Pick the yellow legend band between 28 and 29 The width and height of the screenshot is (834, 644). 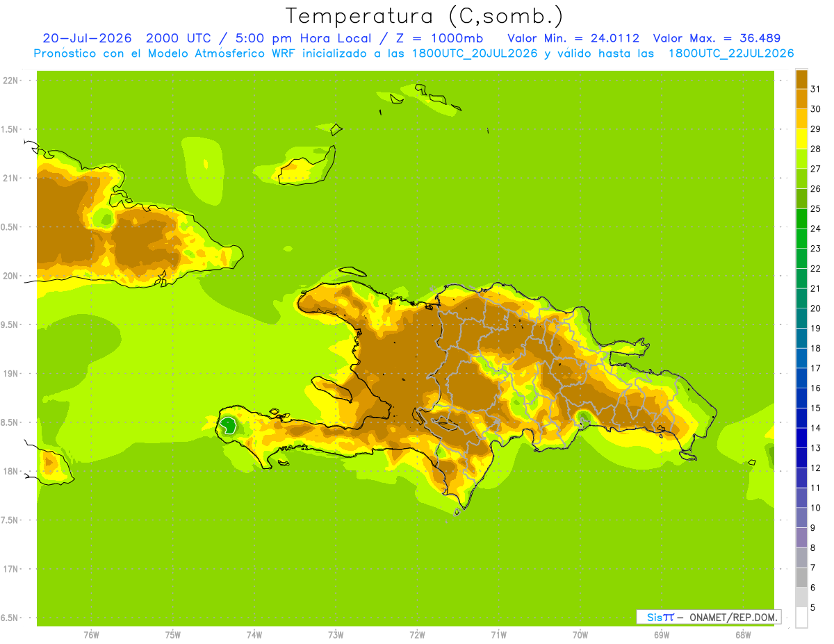click(x=801, y=139)
